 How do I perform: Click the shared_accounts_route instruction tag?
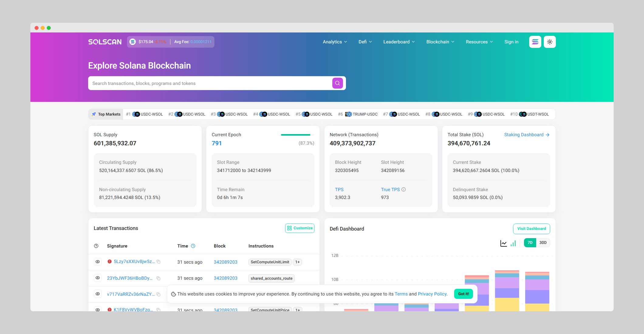coord(272,278)
